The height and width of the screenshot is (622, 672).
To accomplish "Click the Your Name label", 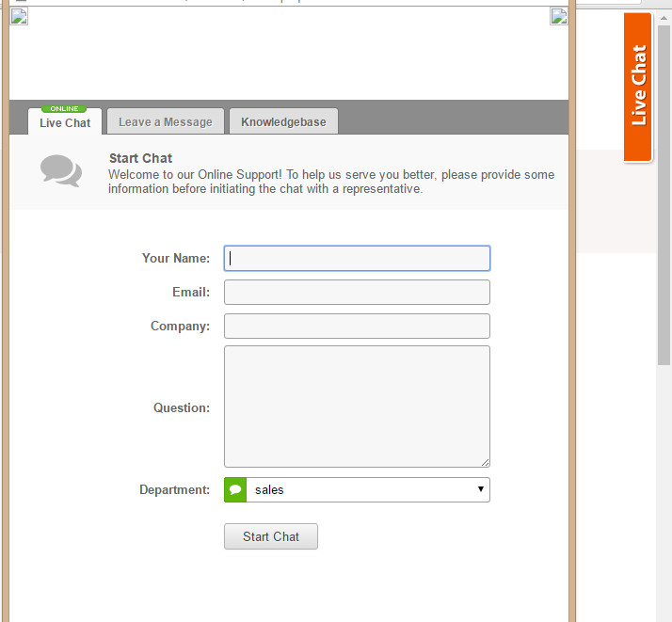I will point(176,259).
